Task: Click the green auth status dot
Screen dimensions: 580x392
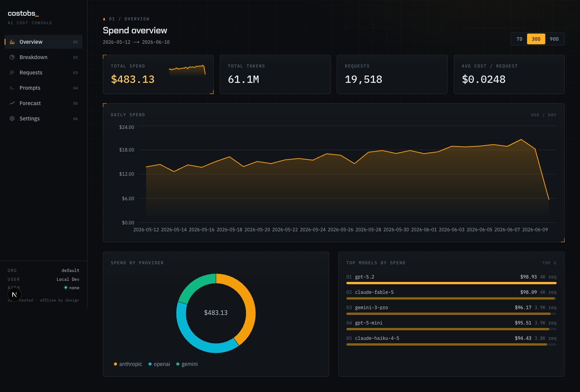Action: pos(66,287)
